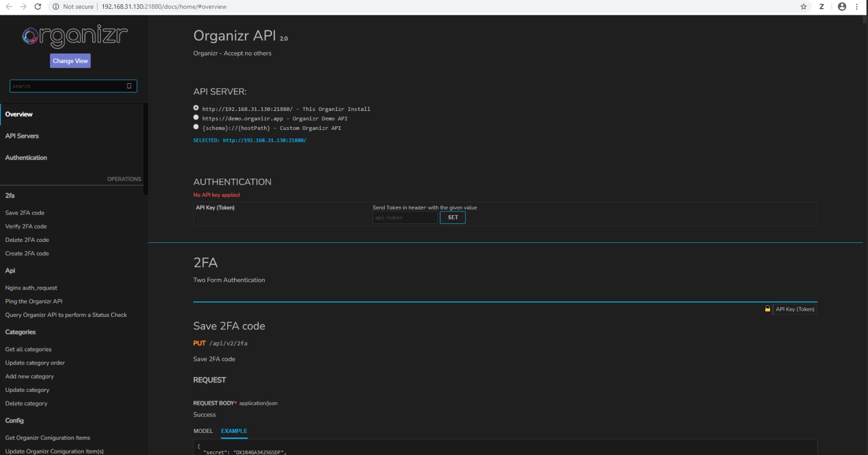Click the Not secure site info icon

click(56, 7)
